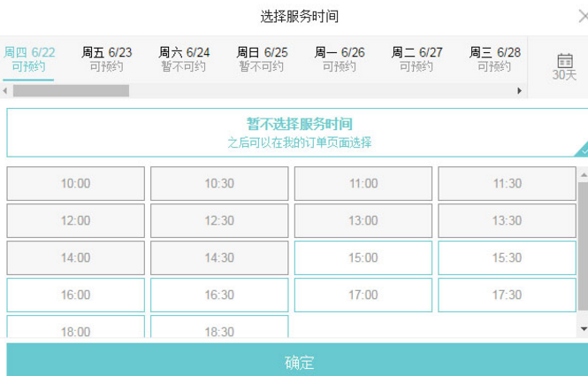
Task: Pick the 16:30 time slot
Action: (x=219, y=295)
